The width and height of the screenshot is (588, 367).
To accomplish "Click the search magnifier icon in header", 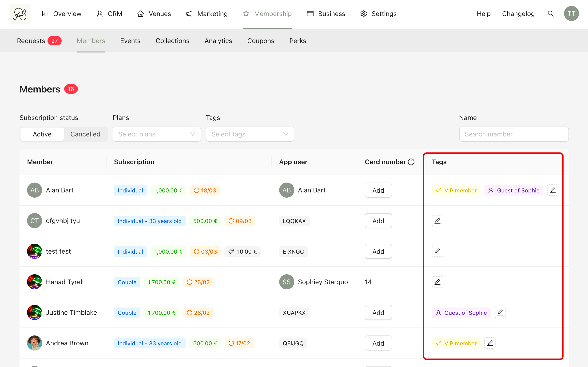I will click(551, 14).
